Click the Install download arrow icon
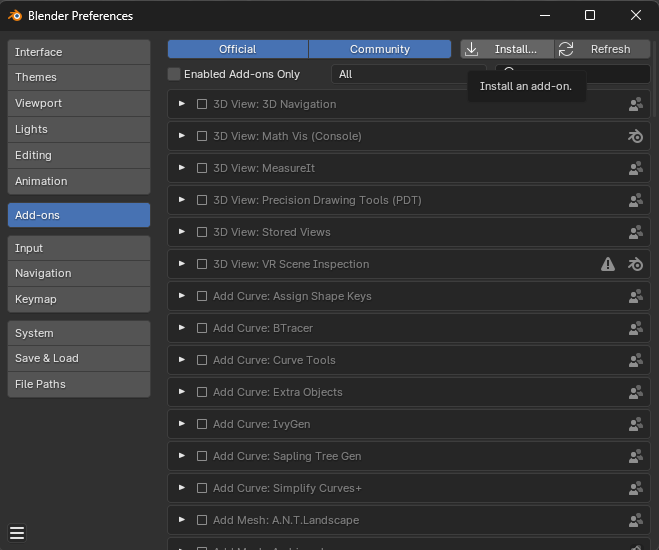The image size is (659, 550). [472, 49]
